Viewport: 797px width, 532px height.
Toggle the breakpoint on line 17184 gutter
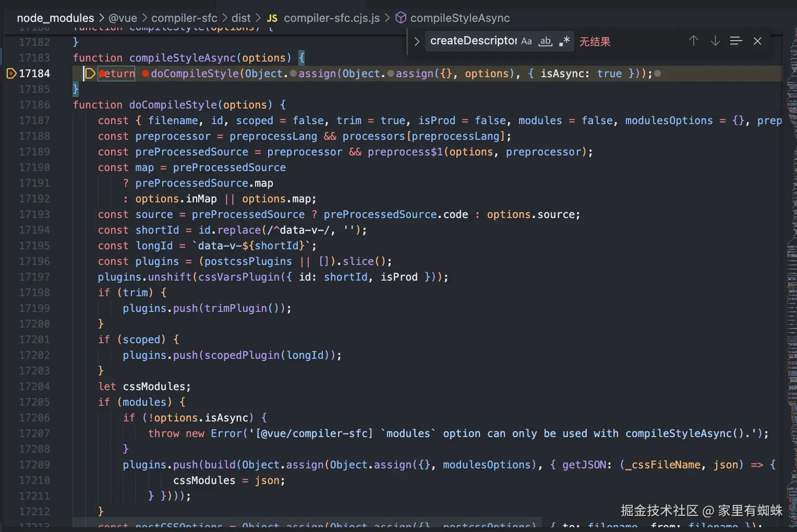pos(11,74)
